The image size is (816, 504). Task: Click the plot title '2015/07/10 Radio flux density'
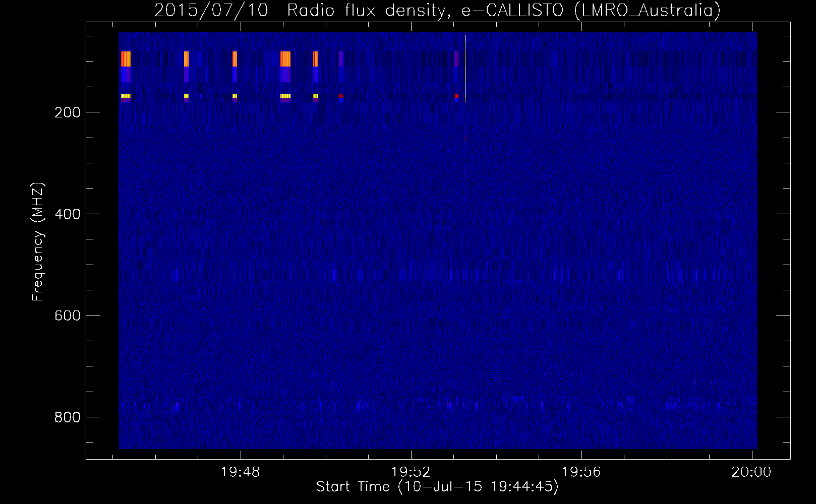pyautogui.click(x=300, y=10)
